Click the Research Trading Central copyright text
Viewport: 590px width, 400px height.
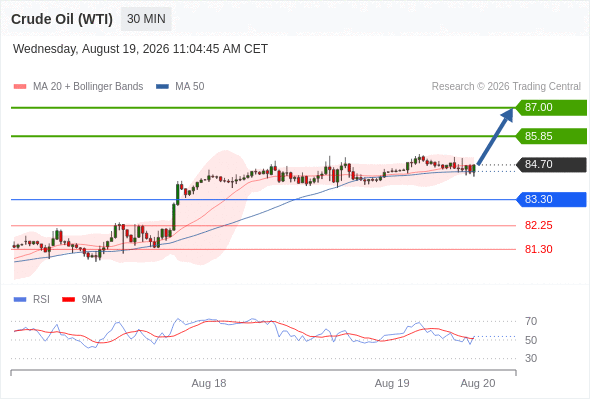(x=506, y=87)
